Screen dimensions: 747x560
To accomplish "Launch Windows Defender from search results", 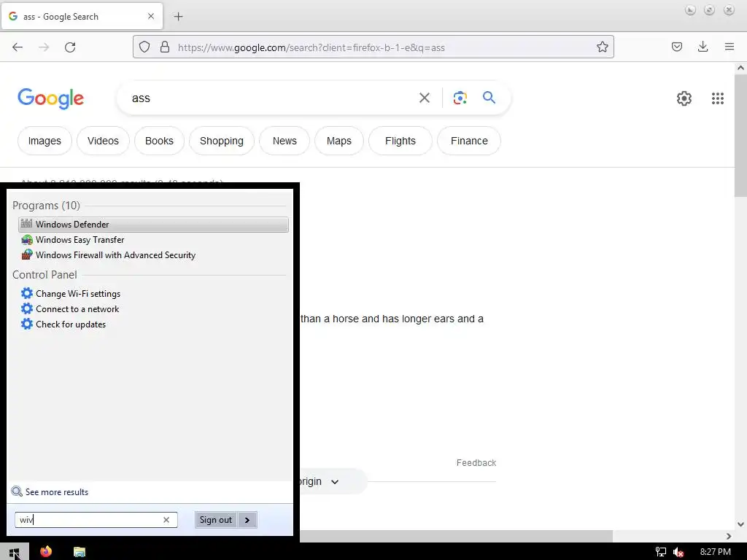I will tap(153, 225).
